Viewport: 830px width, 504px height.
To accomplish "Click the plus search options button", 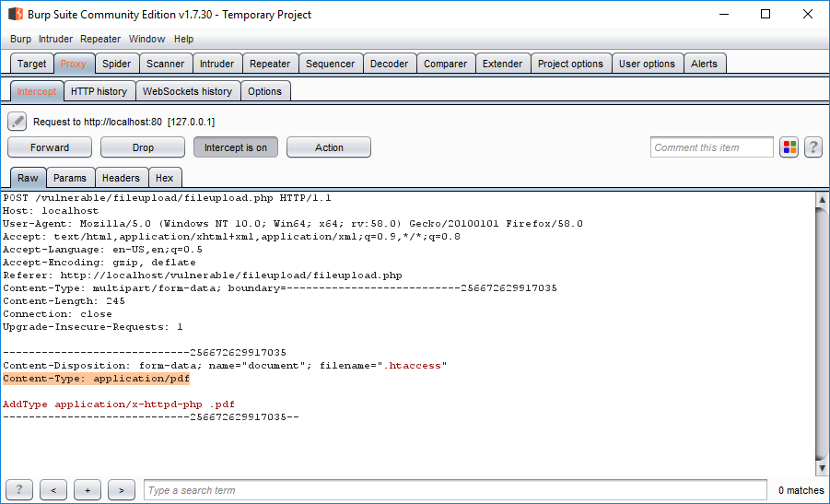I will [88, 490].
